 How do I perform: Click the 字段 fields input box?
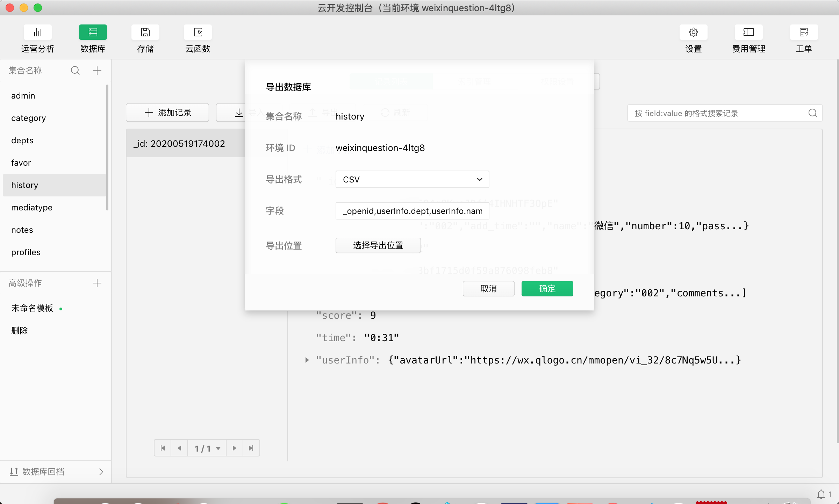[x=412, y=211]
